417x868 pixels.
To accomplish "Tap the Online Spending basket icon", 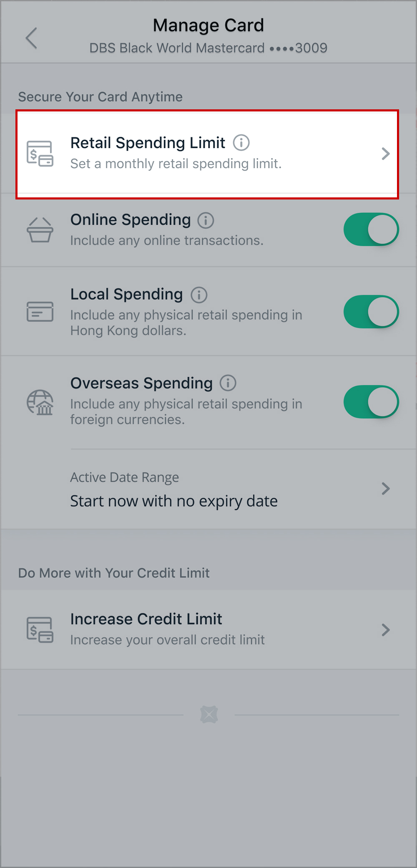I will (40, 230).
